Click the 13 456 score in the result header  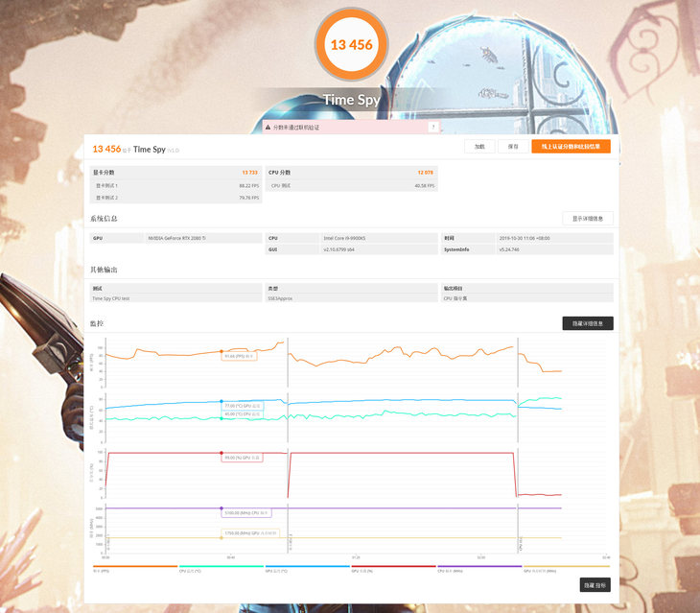pos(106,149)
